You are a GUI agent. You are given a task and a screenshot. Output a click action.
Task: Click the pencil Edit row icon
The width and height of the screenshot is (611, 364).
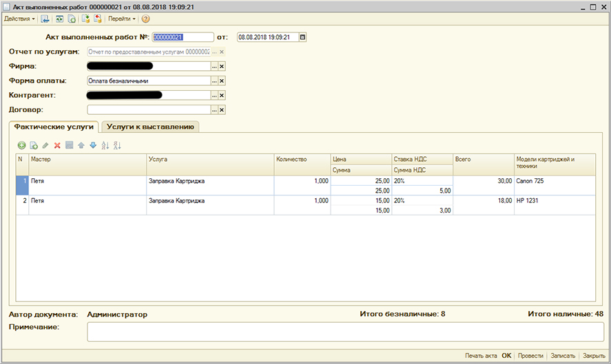coord(45,145)
